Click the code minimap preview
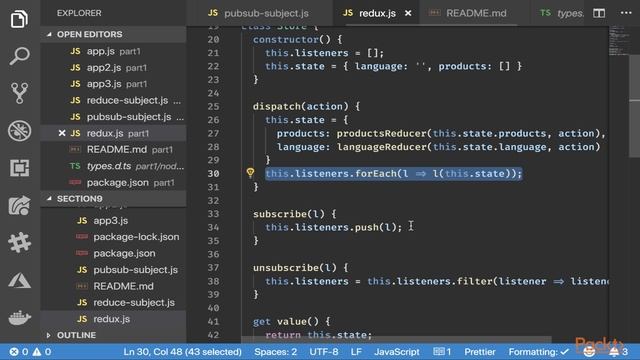Screen dimensions: 640x360 click(x=618, y=41)
